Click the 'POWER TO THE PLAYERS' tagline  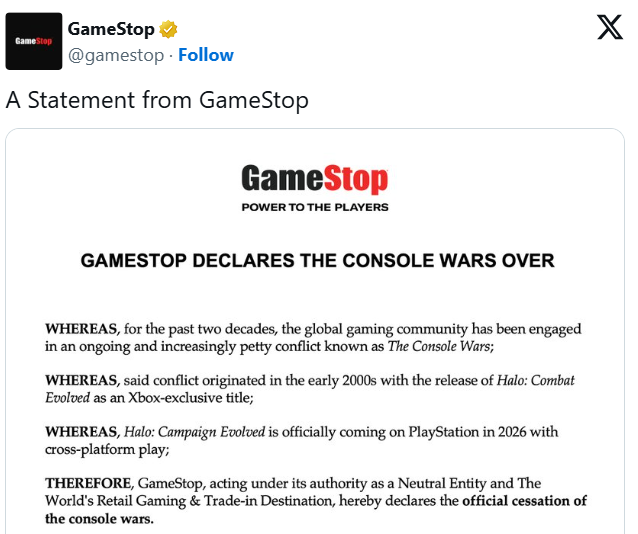click(315, 208)
